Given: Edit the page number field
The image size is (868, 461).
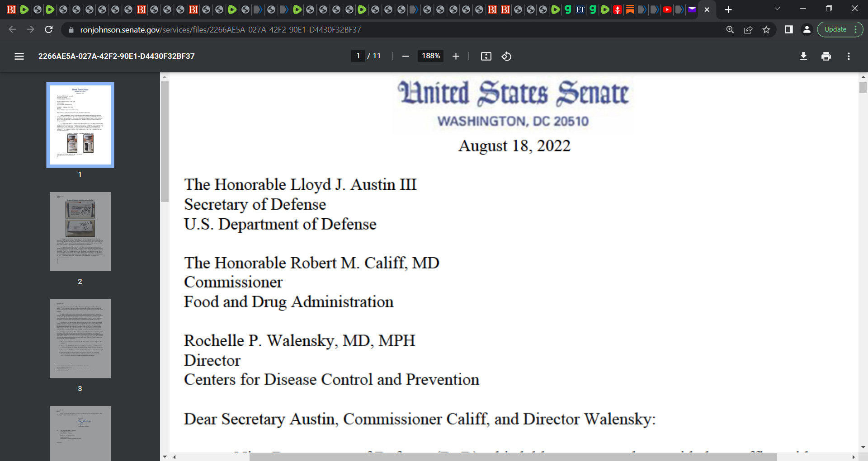Looking at the screenshot, I should (358, 56).
